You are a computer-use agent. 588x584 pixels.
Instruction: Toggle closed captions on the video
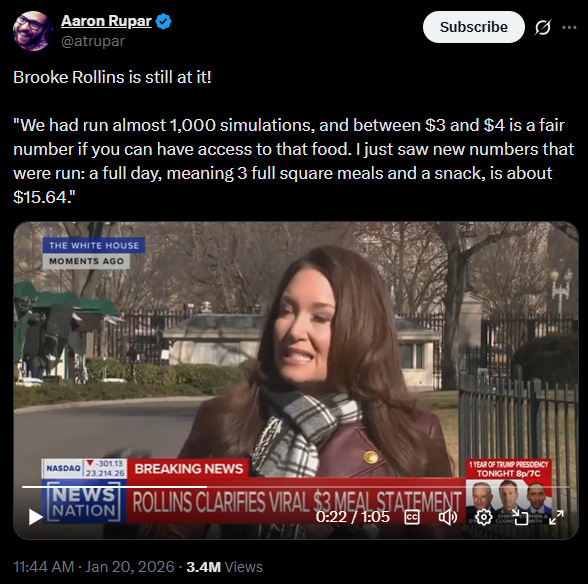tap(412, 518)
